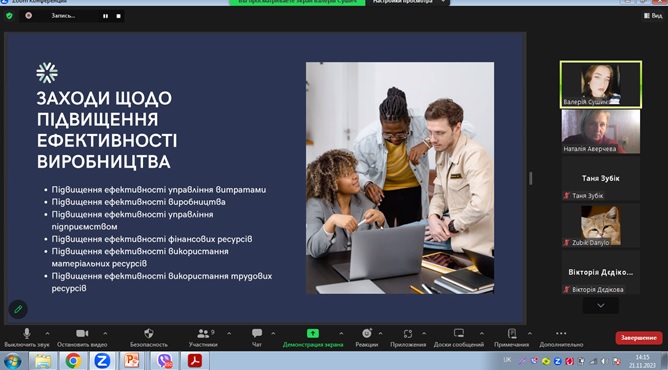Viewport: 668px width, 370px height.
Task: Open the Notes (Примечания) icon
Action: tap(512, 333)
